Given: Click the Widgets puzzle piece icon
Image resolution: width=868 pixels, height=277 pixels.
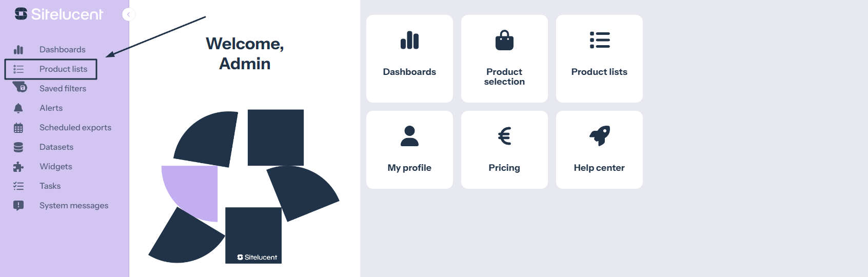Looking at the screenshot, I should pyautogui.click(x=18, y=167).
